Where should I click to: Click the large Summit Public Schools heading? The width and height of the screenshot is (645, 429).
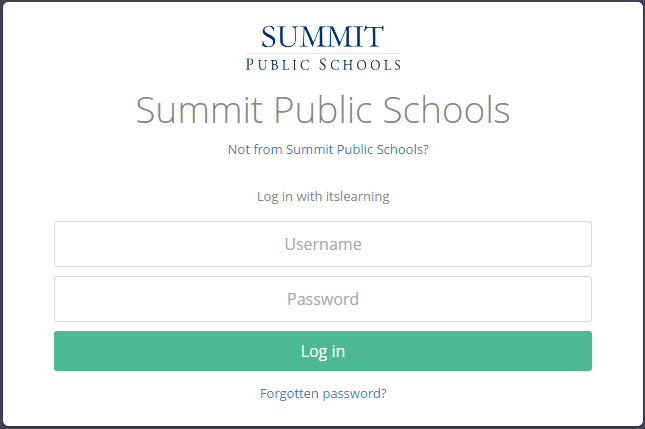point(323,109)
